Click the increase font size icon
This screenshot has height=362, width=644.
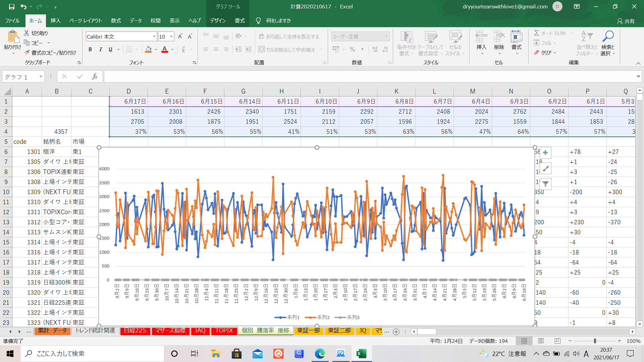point(180,37)
